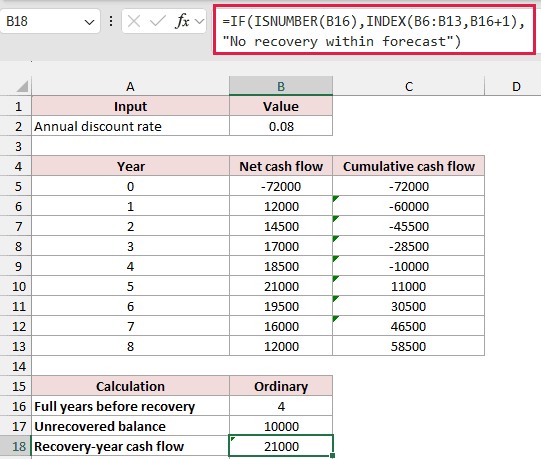
Task: Select net cash flow 21000 in year 5
Action: point(281,286)
